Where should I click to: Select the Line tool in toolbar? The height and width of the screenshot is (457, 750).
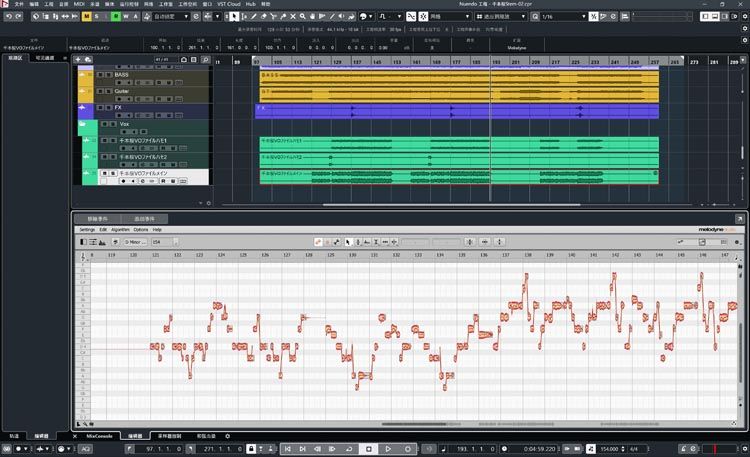(331, 16)
